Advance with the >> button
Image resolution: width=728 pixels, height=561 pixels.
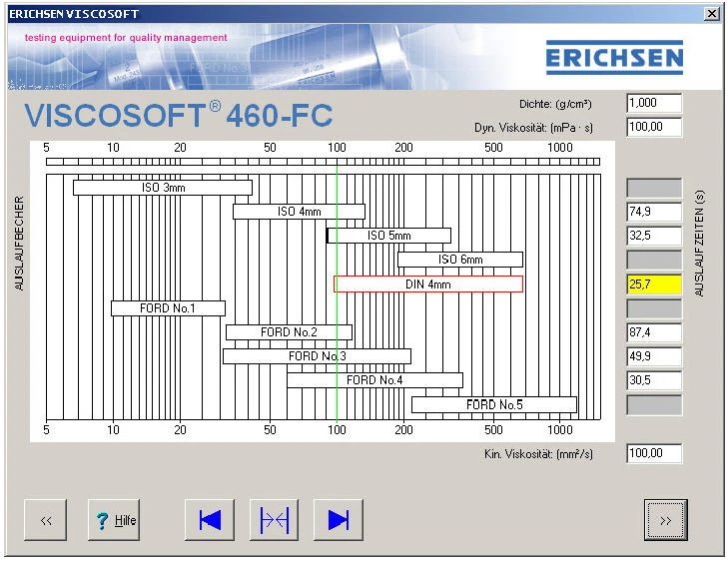[665, 520]
